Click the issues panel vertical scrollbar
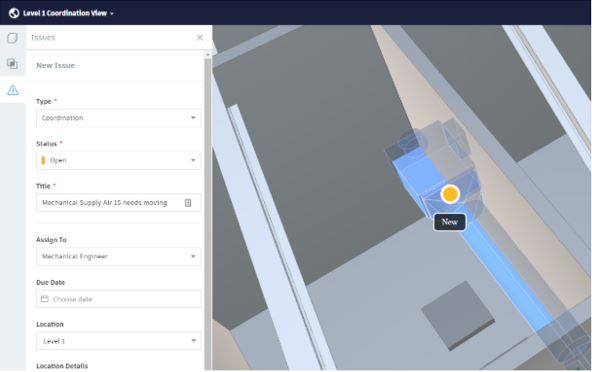 coord(208,213)
